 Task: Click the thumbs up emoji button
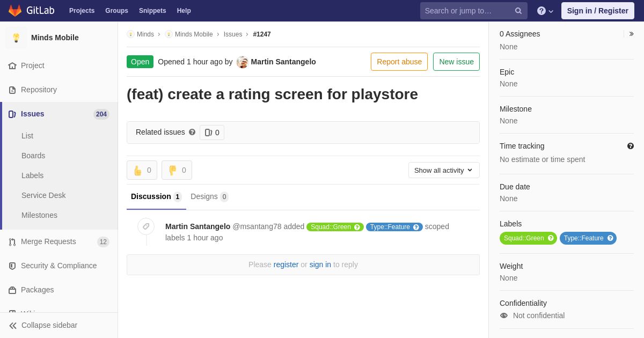point(142,170)
